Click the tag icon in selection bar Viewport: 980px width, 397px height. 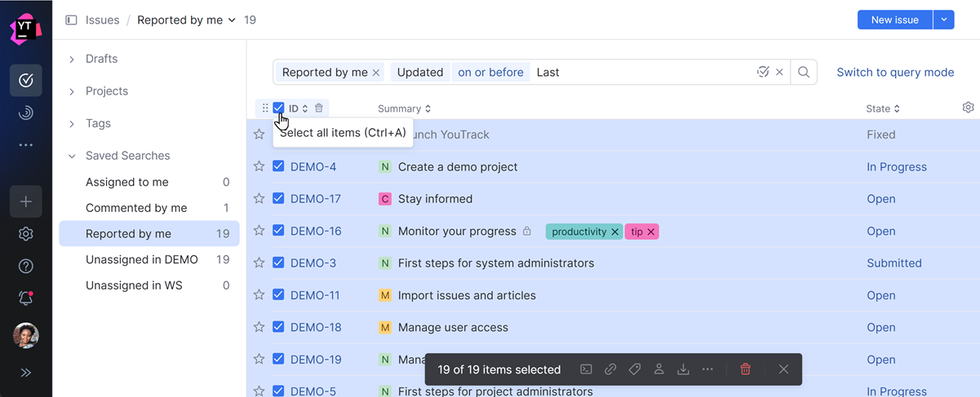click(x=635, y=369)
